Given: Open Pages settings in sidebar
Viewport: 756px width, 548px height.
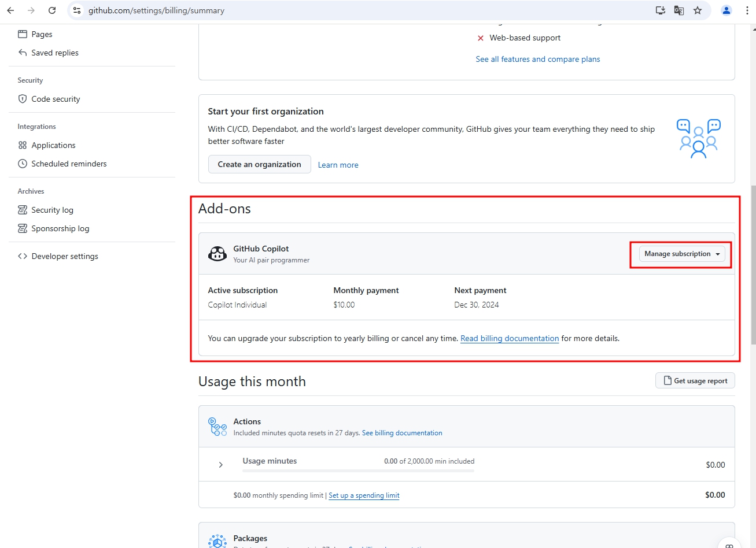Looking at the screenshot, I should (x=42, y=34).
